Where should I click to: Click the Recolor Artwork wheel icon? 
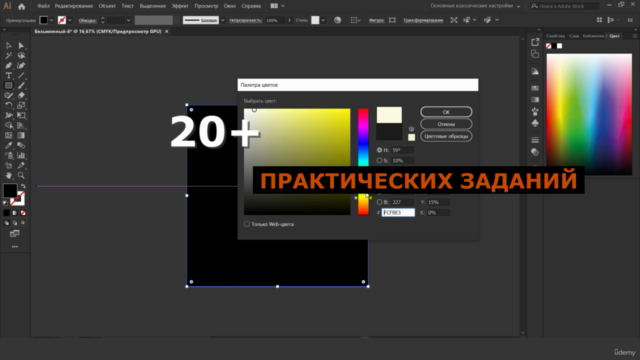[337, 20]
